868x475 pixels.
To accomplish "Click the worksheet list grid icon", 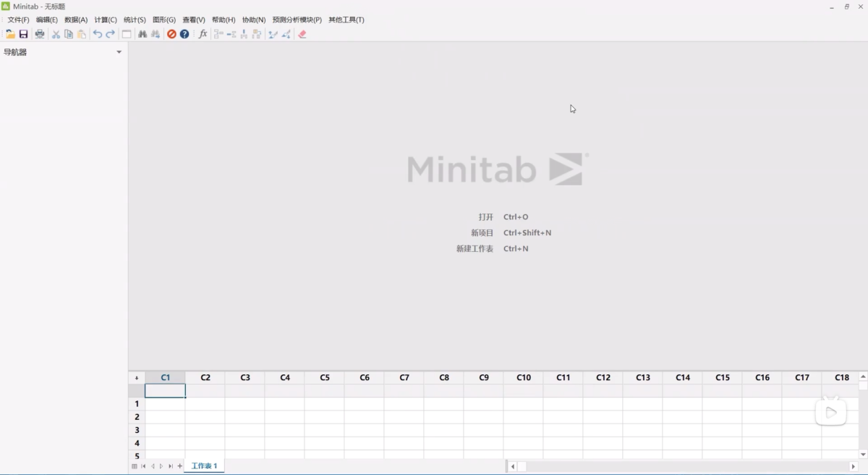I will pos(135,466).
